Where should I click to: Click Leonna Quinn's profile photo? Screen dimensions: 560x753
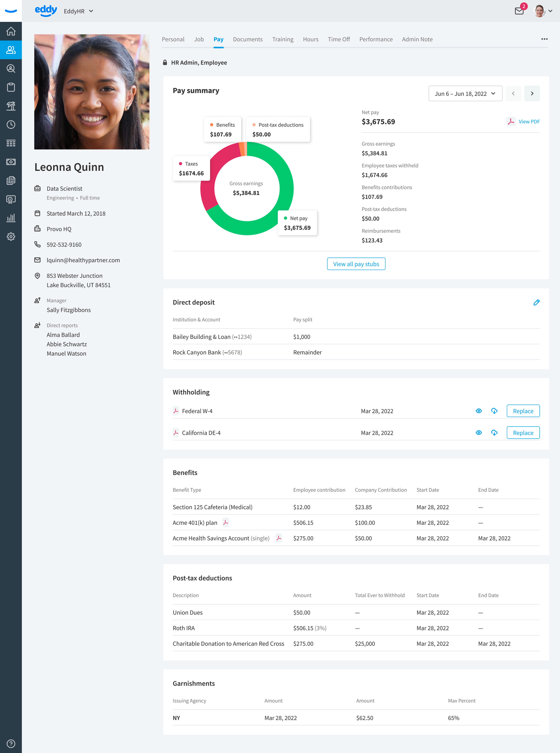tap(92, 92)
